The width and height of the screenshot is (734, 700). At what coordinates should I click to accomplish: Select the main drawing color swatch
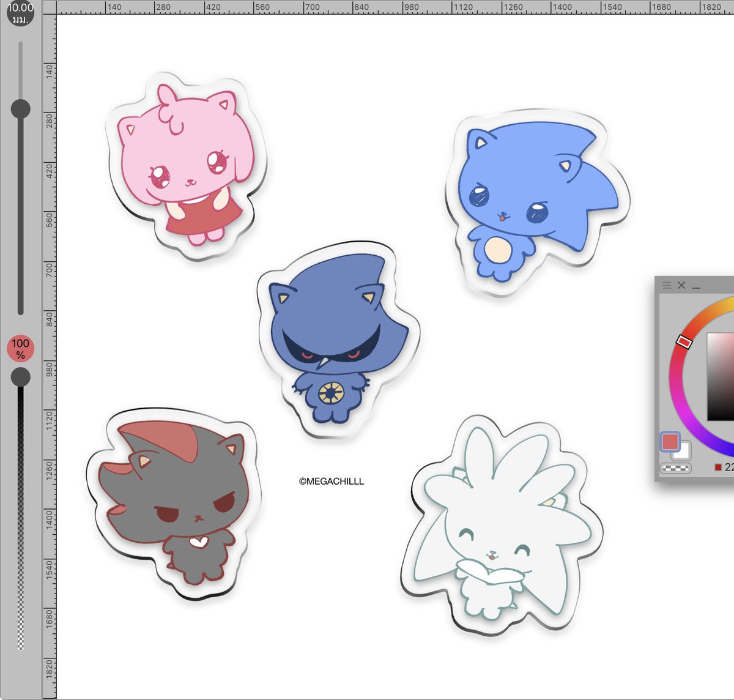(671, 442)
